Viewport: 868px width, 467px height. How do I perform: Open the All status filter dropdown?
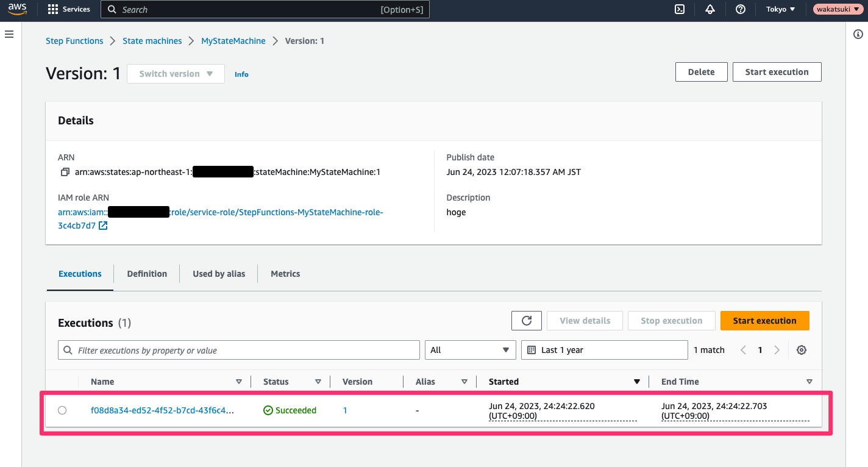point(470,350)
